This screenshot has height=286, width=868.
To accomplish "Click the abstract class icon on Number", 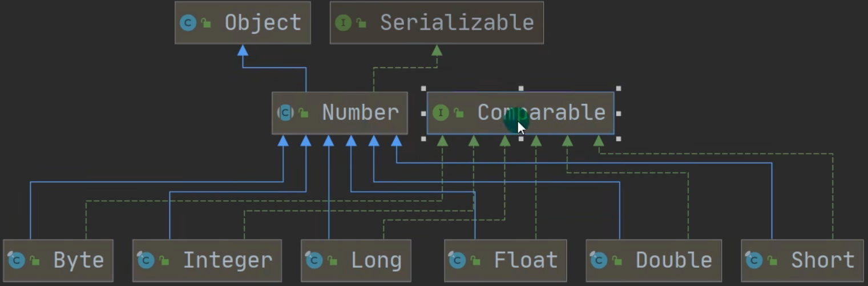I will coord(285,112).
